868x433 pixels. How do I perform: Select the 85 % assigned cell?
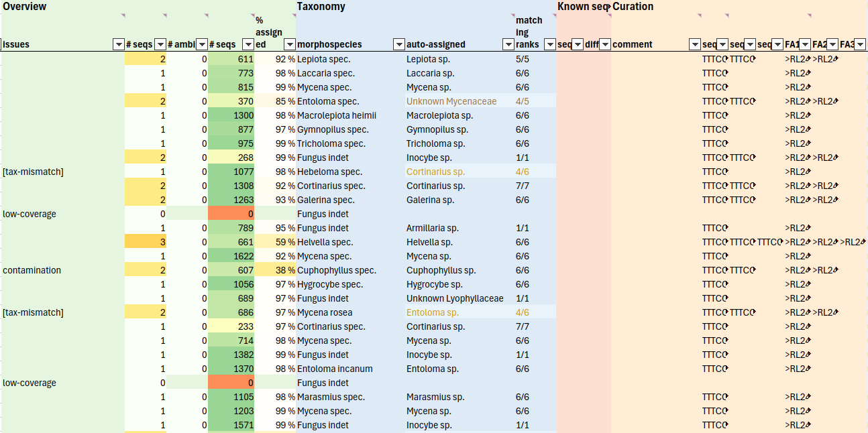coord(275,101)
